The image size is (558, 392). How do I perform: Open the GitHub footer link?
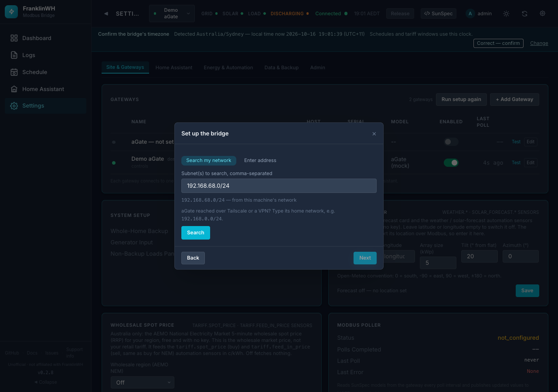[12, 353]
